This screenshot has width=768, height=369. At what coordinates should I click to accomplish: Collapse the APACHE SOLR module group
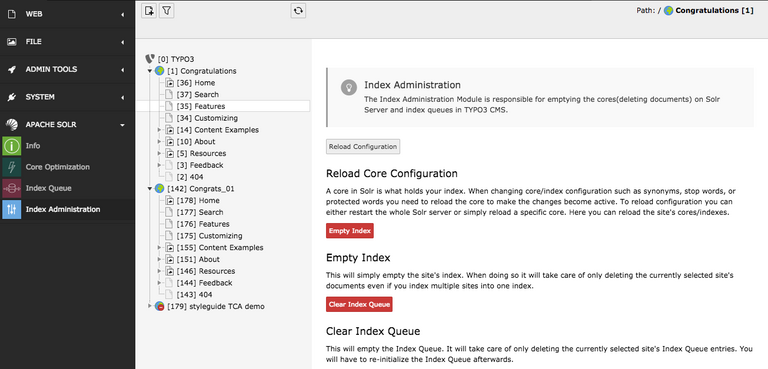[x=122, y=125]
